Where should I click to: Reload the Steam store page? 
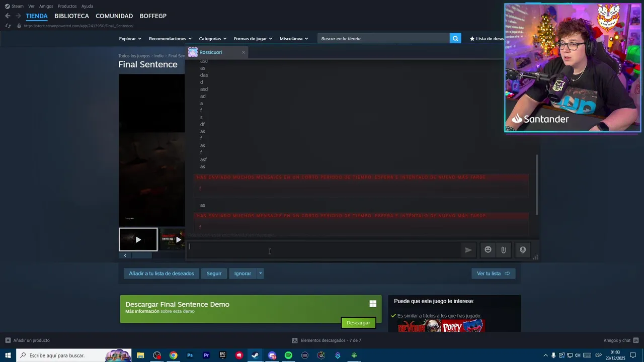coord(8,26)
